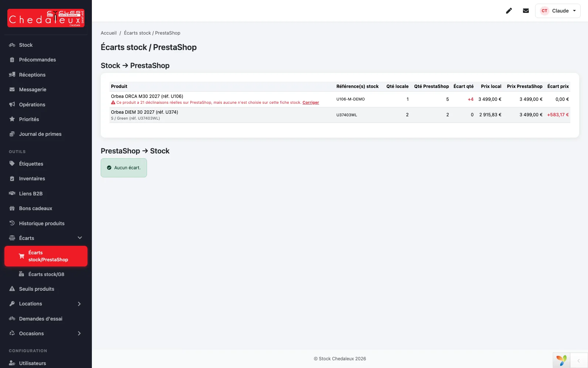Click reference U106-M-DEMO in the table
The width and height of the screenshot is (588, 368).
pos(351,99)
